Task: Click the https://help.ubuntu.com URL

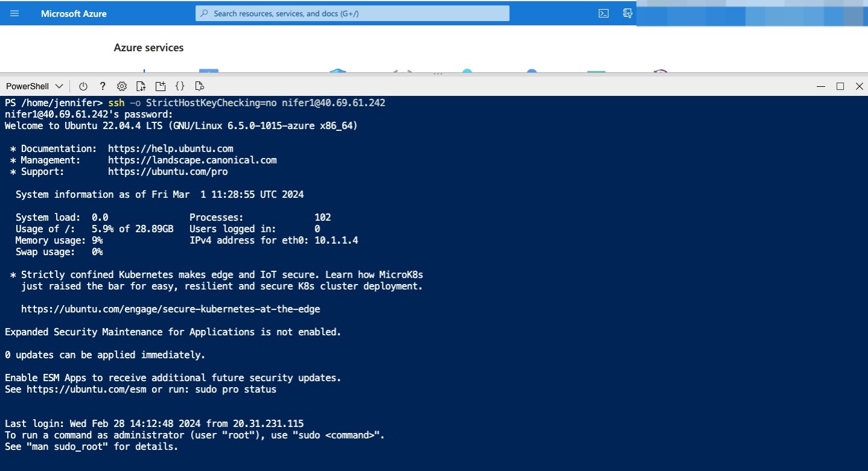Action: [171, 148]
